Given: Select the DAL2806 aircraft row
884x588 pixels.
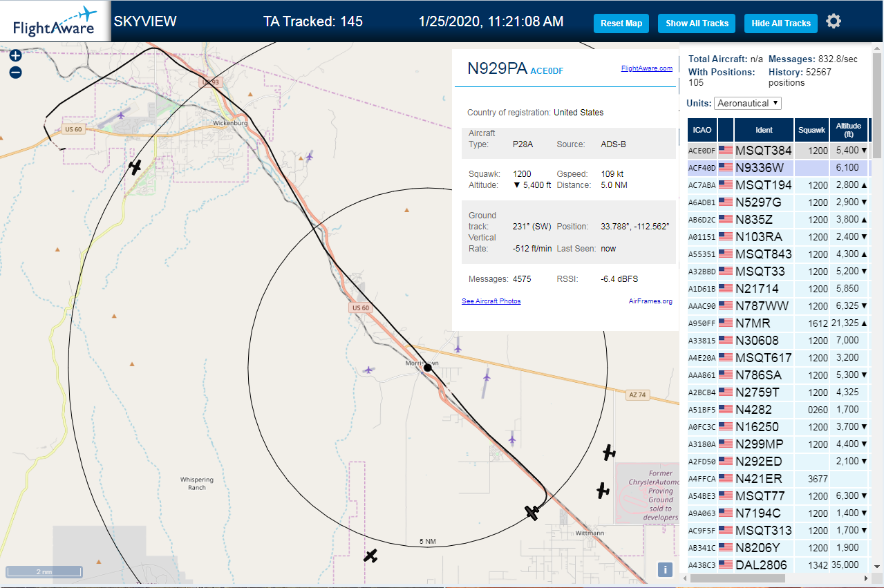Looking at the screenshot, I should pyautogui.click(x=778, y=565).
